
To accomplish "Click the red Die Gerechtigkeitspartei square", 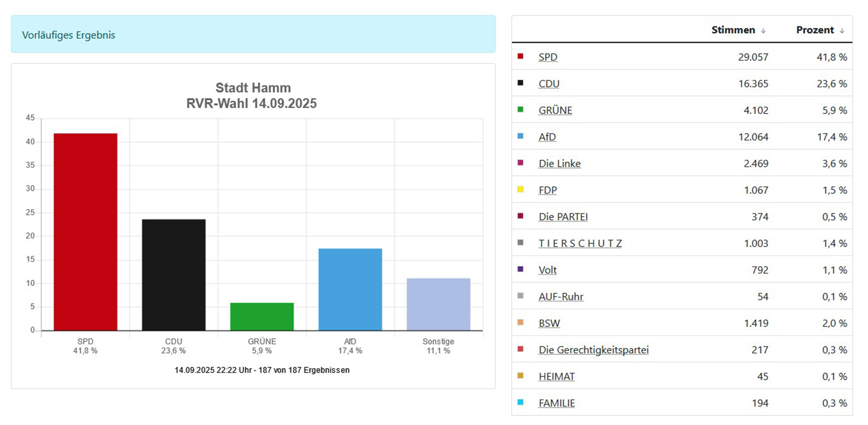I will [x=521, y=349].
